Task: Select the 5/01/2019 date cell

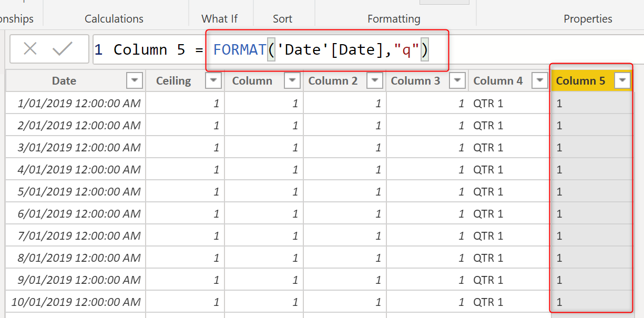Action: (x=79, y=192)
